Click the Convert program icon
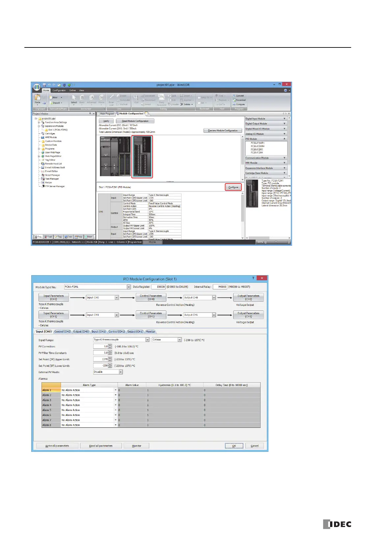Viewport: 392px width, 555px height. pos(234,96)
